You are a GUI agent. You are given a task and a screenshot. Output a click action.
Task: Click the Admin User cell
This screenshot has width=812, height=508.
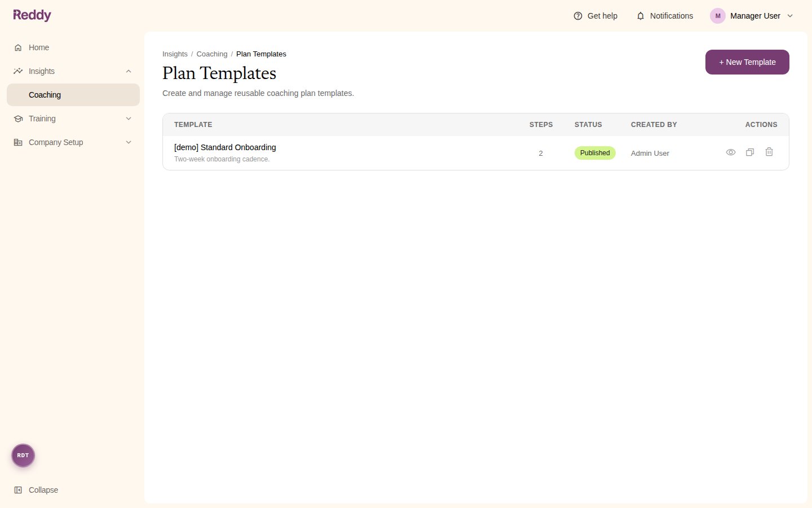click(650, 153)
